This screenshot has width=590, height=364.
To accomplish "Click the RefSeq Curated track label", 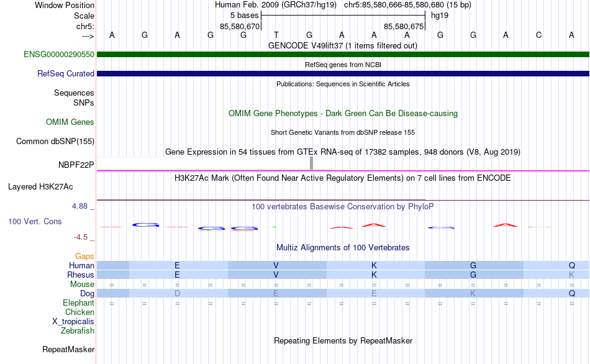I will 65,73.
